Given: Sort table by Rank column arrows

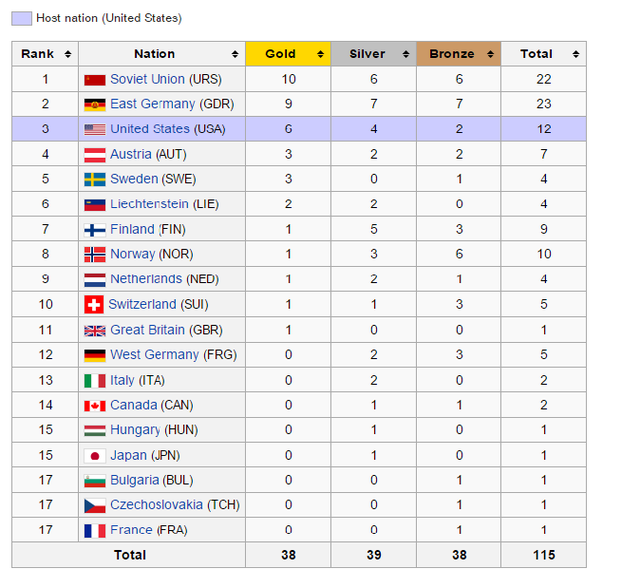Looking at the screenshot, I should point(67,54).
